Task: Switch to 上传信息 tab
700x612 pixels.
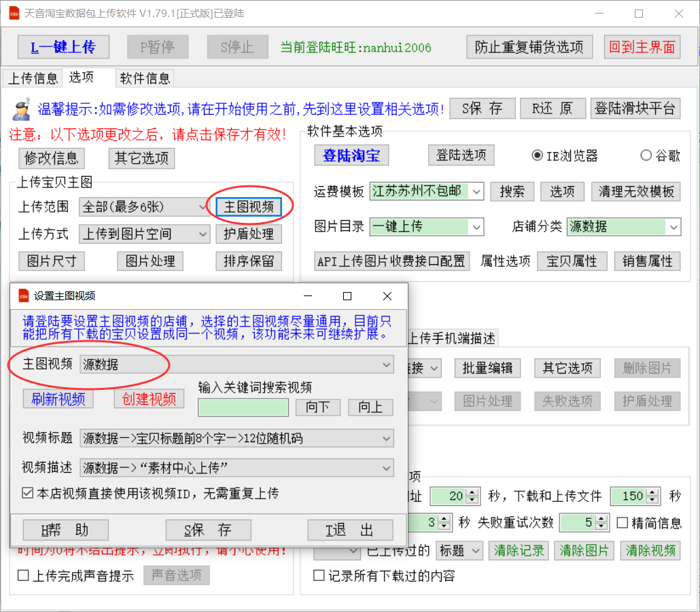Action: [x=33, y=78]
